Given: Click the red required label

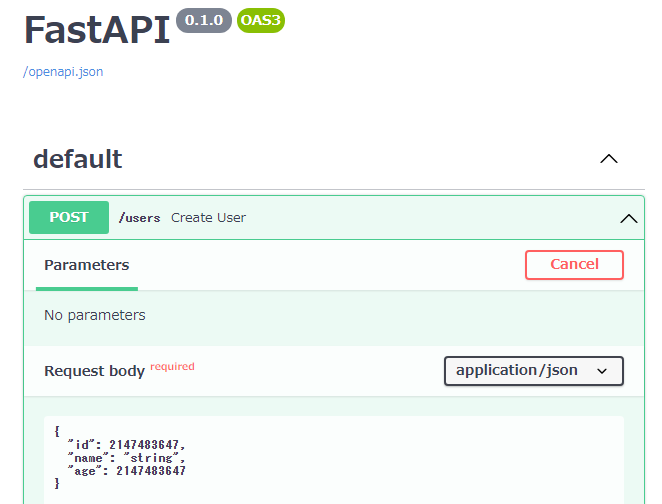Looking at the screenshot, I should [x=172, y=366].
